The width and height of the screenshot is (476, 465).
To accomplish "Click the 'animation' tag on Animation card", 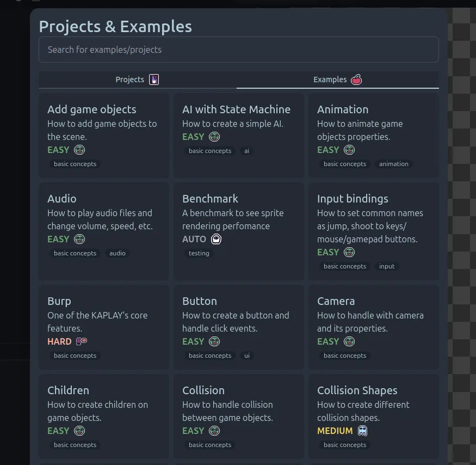I will click(393, 164).
